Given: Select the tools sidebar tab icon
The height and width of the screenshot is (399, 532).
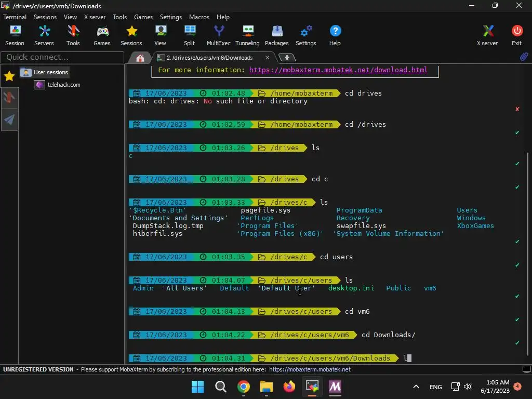Looking at the screenshot, I should pyautogui.click(x=9, y=98).
